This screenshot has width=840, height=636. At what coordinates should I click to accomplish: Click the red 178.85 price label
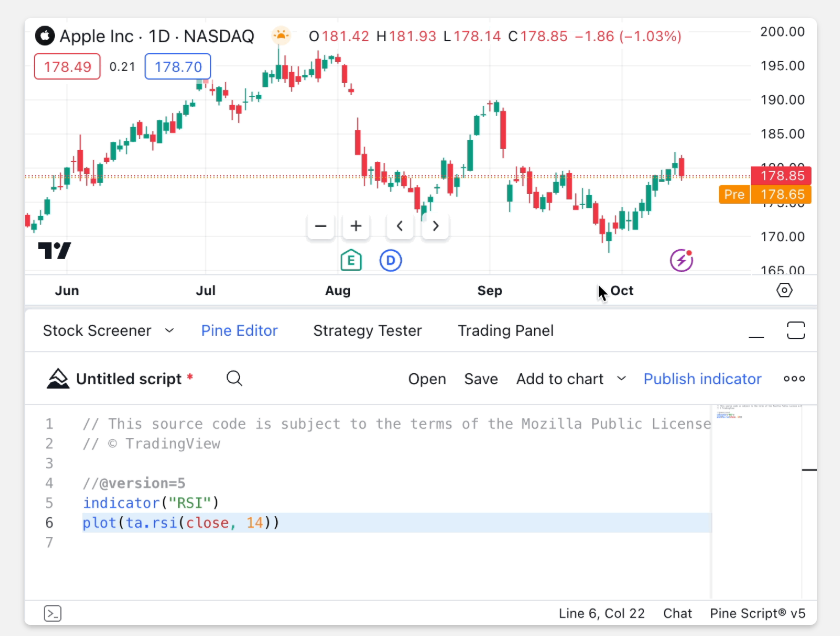(x=781, y=176)
